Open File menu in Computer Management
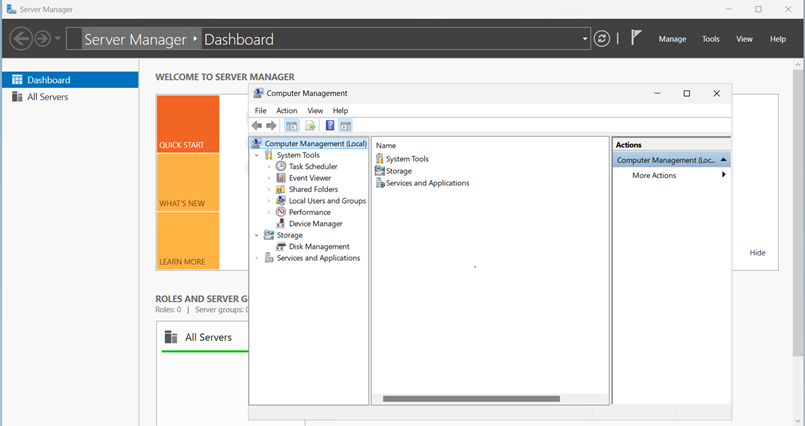The width and height of the screenshot is (805, 426). pyautogui.click(x=261, y=110)
